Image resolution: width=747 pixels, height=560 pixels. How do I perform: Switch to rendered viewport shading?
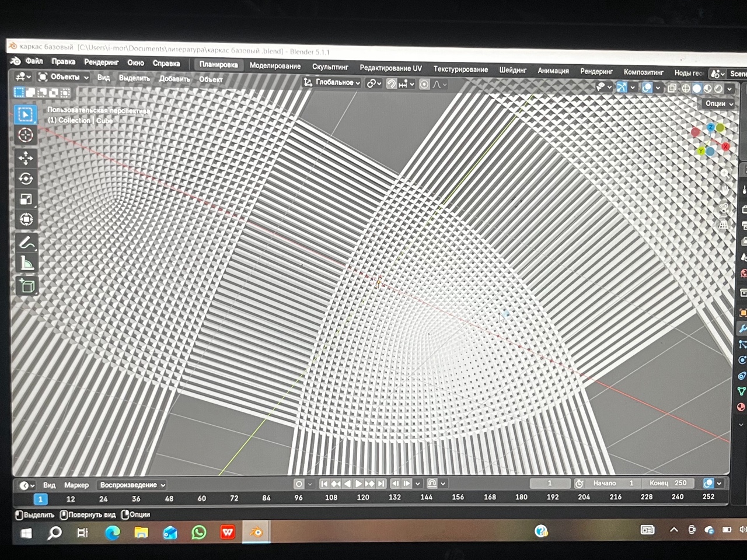click(x=718, y=89)
